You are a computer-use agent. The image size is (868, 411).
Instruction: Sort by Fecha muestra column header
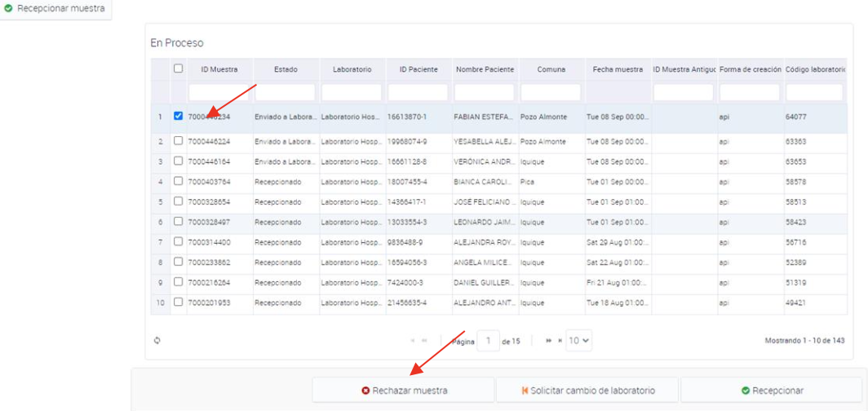618,69
